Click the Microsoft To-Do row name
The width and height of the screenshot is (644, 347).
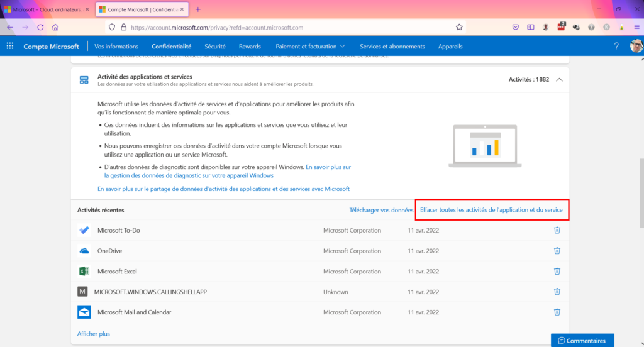119,230
